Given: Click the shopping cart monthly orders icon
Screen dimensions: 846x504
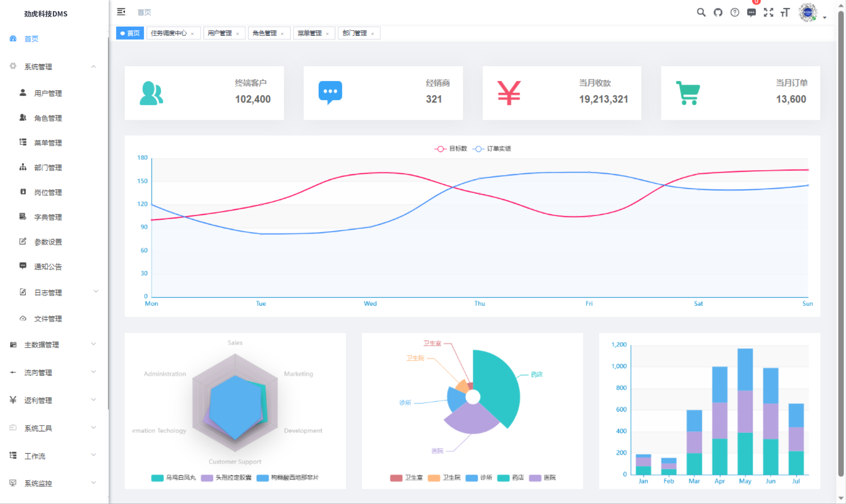Looking at the screenshot, I should [x=688, y=93].
